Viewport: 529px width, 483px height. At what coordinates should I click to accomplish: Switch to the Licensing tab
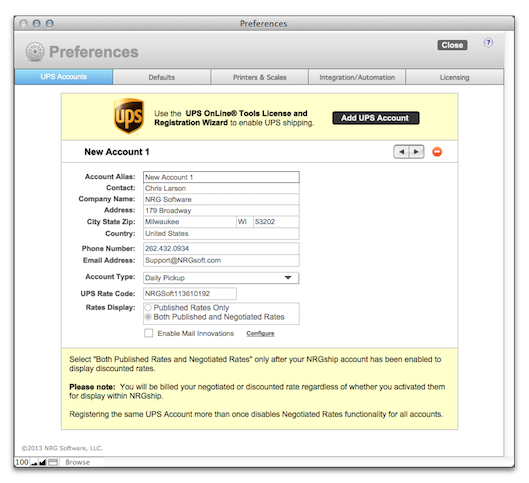(454, 77)
